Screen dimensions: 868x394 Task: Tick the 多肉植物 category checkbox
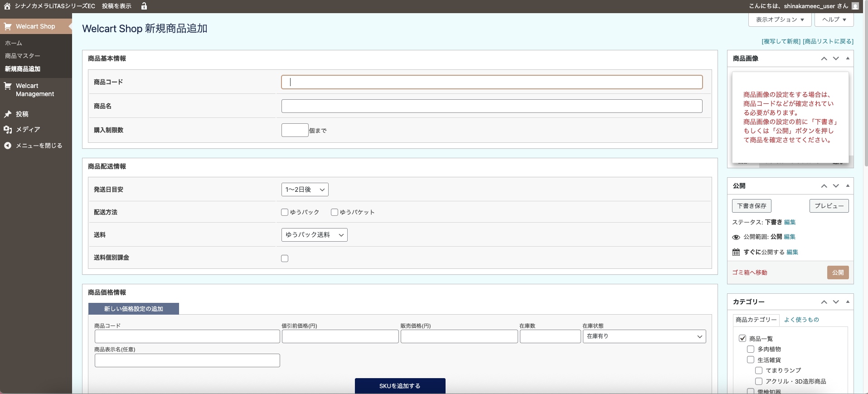751,349
